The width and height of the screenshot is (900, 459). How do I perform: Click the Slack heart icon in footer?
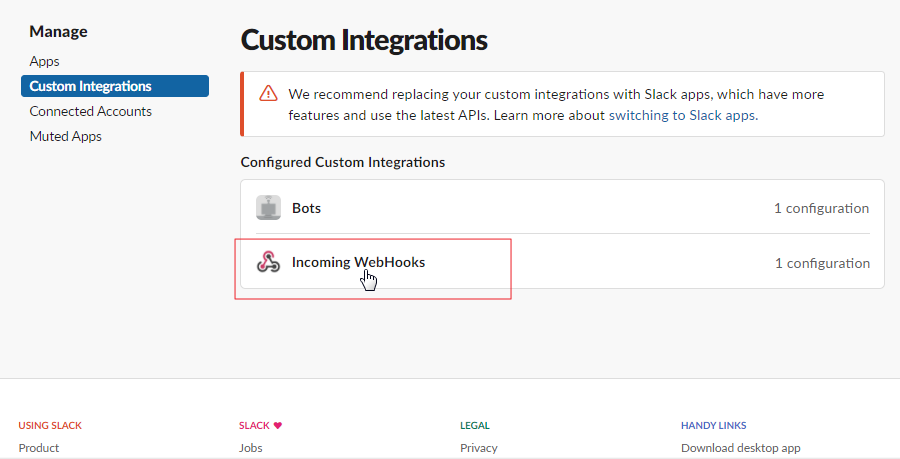278,425
